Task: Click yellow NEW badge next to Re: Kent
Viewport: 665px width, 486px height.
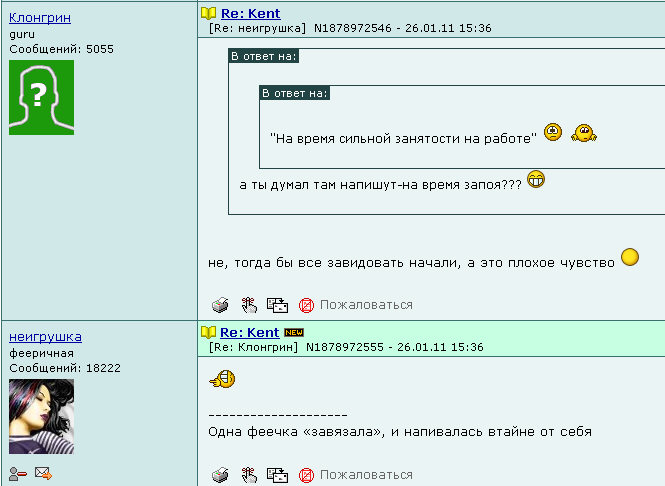Action: click(294, 332)
